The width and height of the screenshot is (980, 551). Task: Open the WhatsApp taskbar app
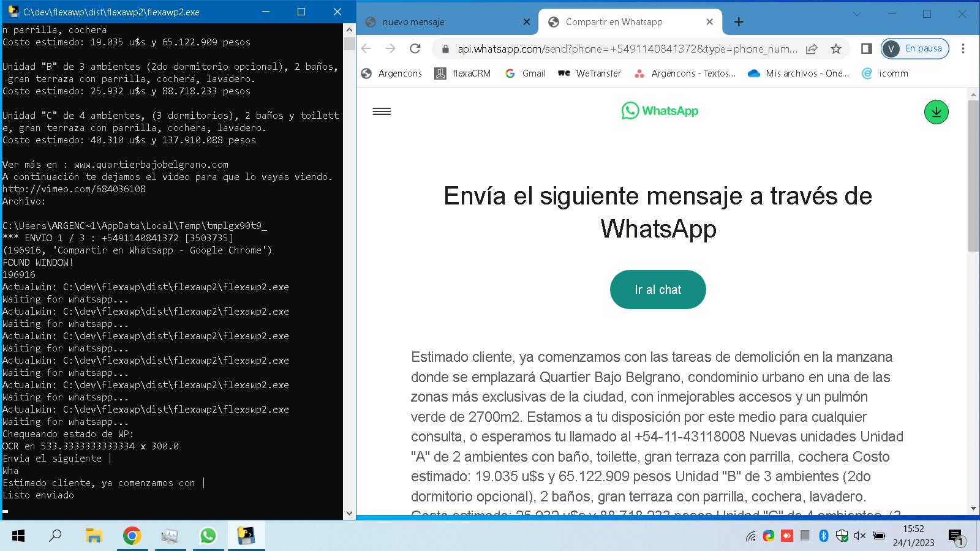[x=208, y=536]
